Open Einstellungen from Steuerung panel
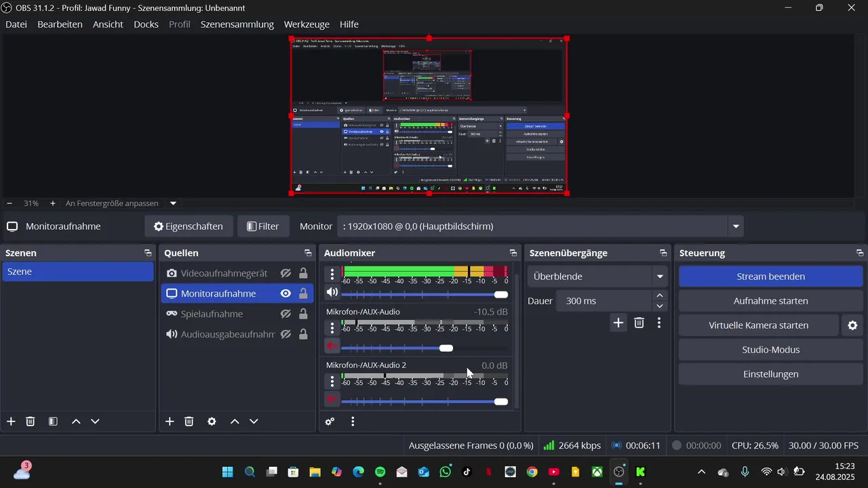Viewport: 868px width, 488px height. pos(771,374)
